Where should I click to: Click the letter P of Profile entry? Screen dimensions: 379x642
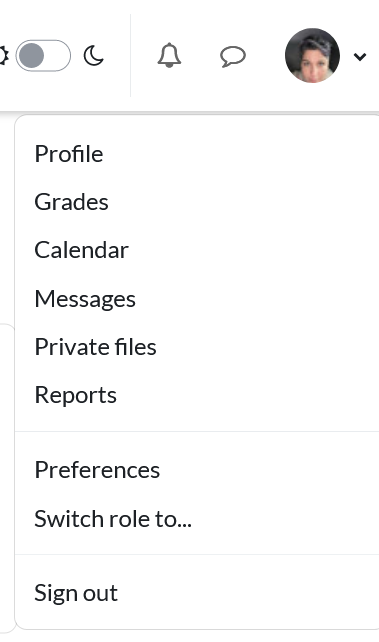click(41, 154)
